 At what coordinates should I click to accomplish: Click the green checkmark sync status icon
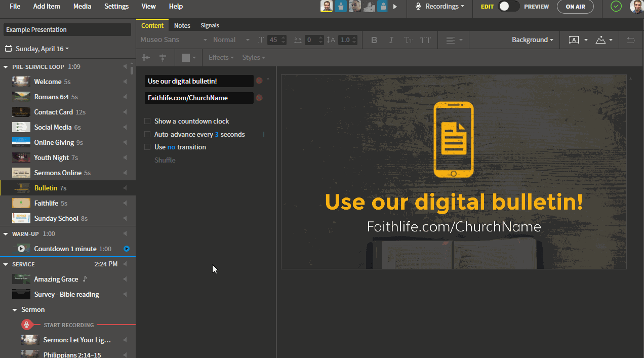pyautogui.click(x=616, y=6)
